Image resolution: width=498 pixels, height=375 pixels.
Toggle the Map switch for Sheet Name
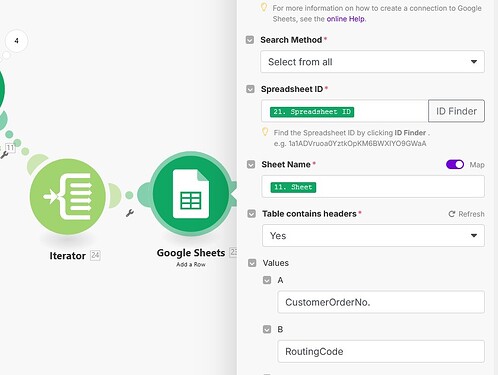point(455,164)
